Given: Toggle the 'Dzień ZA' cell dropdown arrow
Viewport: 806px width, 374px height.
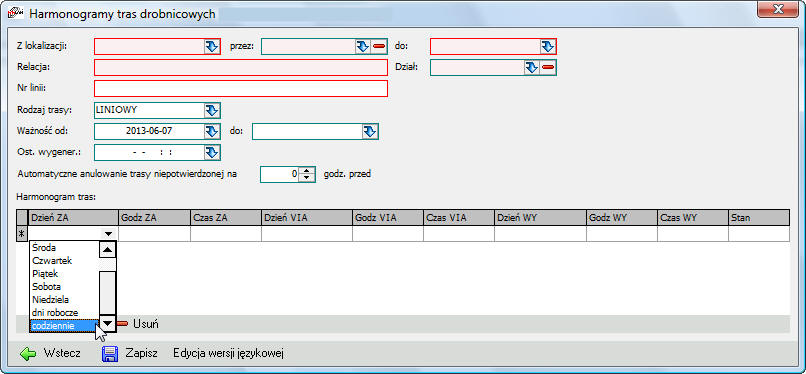Looking at the screenshot, I should click(108, 234).
